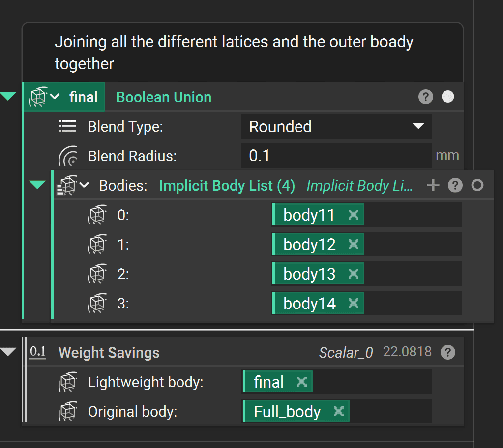Collapse the Bodies list with teal triangle

pyautogui.click(x=37, y=185)
